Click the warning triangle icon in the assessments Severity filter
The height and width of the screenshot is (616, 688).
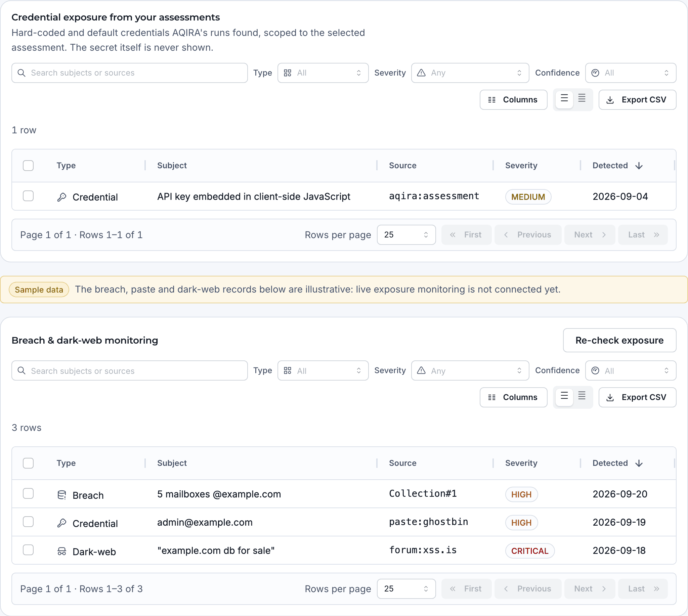(421, 73)
